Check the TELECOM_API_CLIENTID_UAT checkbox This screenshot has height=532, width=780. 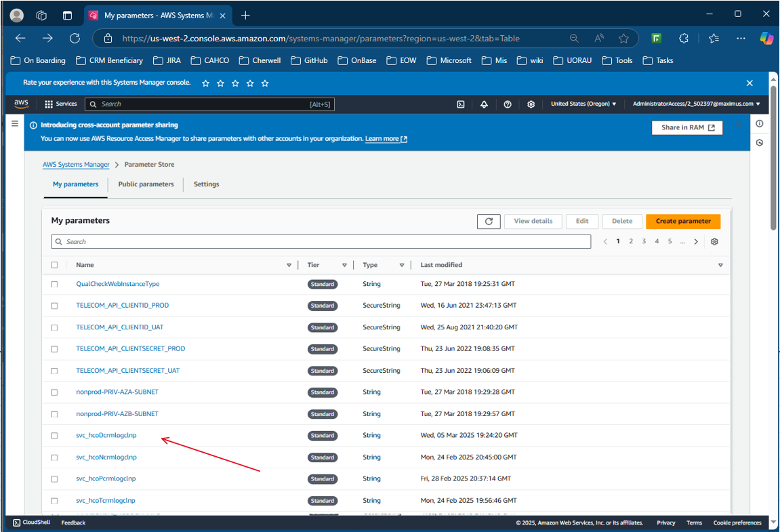coord(54,327)
